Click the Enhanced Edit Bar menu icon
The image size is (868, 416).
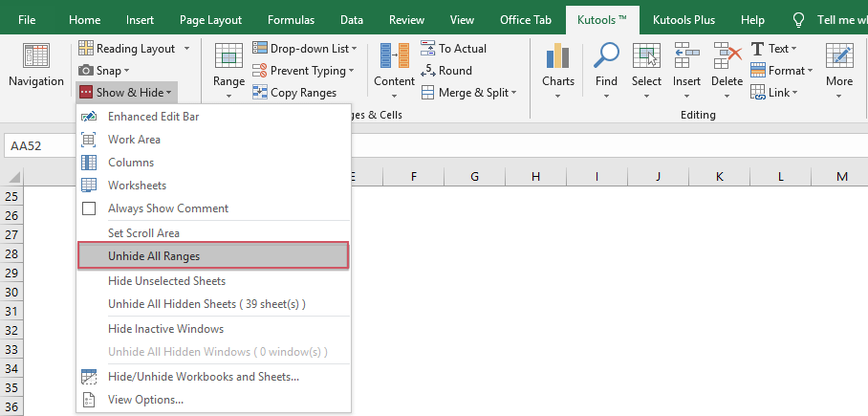pos(89,117)
